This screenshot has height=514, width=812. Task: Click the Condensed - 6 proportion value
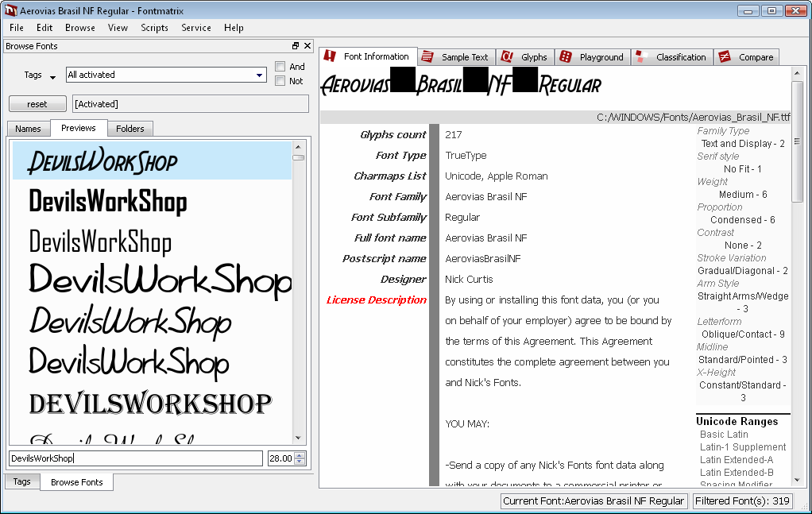(743, 220)
